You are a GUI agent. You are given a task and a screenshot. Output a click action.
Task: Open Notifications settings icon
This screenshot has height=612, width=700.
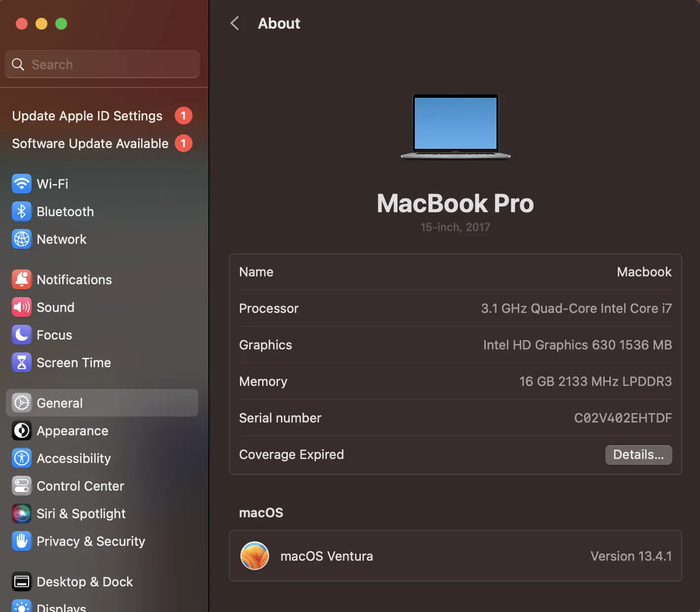[x=21, y=279]
